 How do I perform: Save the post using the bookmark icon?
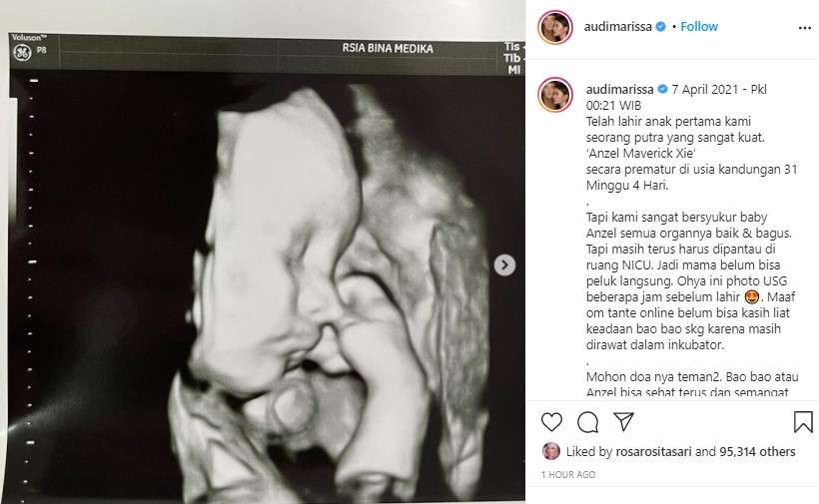pyautogui.click(x=803, y=422)
